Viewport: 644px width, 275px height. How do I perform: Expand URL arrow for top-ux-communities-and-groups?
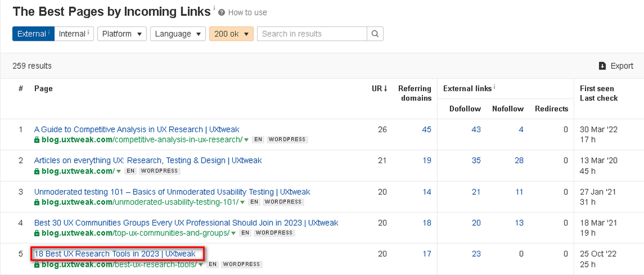(x=233, y=234)
